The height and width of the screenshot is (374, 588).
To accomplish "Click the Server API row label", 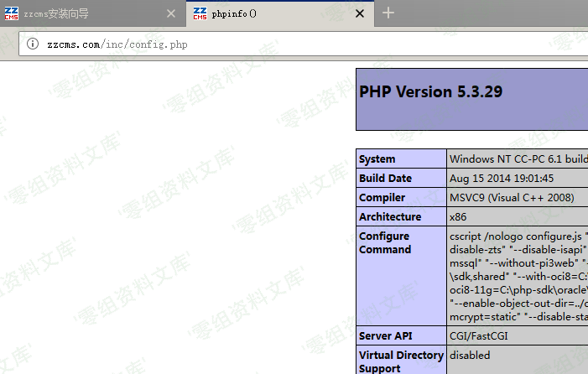I will click(386, 335).
